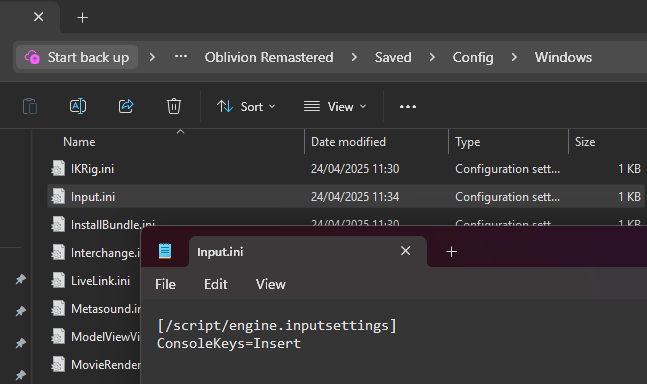Expand chevron after Config breadcrumb
Image resolution: width=647 pixels, height=384 pixels.
click(x=514, y=57)
